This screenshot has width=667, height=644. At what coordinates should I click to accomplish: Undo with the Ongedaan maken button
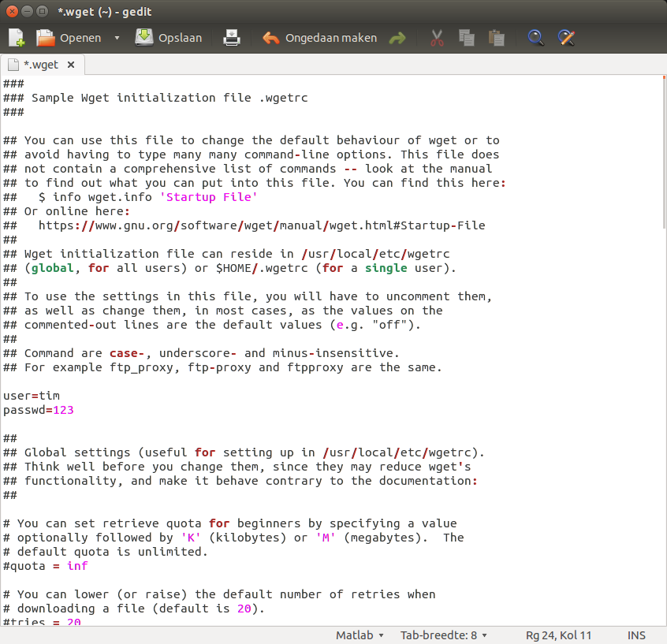pos(320,38)
